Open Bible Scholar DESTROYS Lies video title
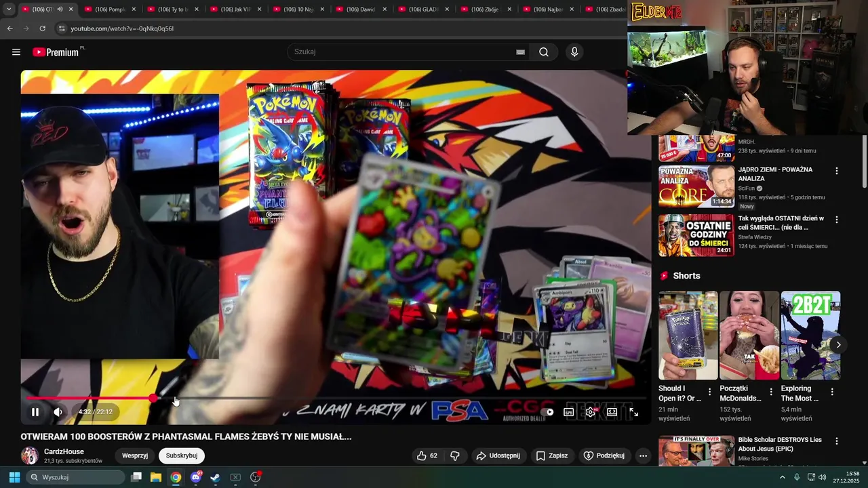The image size is (868, 488). coord(780,444)
